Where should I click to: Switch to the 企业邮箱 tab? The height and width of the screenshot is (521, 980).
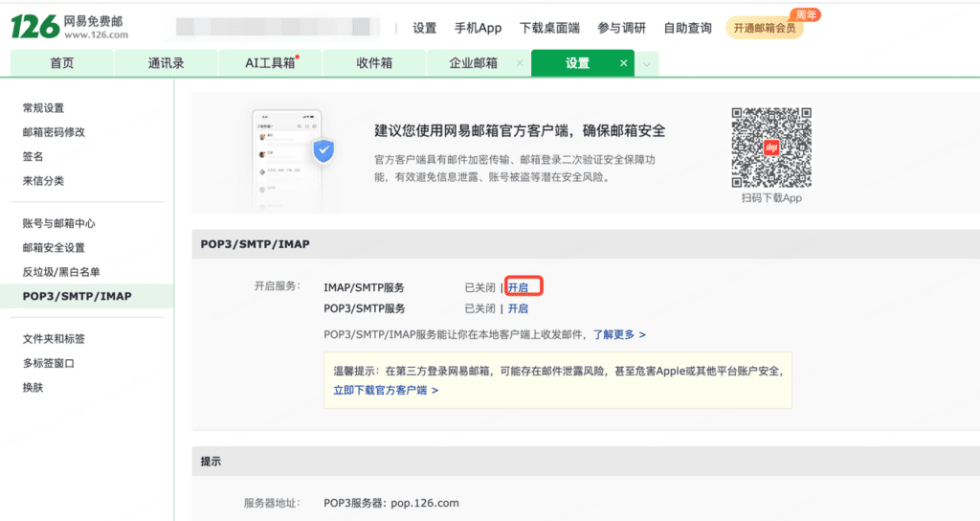tap(473, 63)
